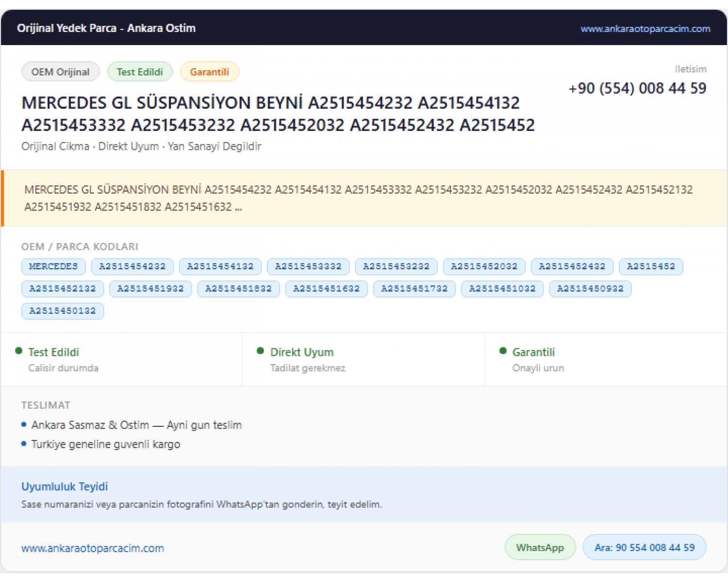The width and height of the screenshot is (728, 582).
Task: Click part code chip A2515451932
Action: (x=150, y=289)
